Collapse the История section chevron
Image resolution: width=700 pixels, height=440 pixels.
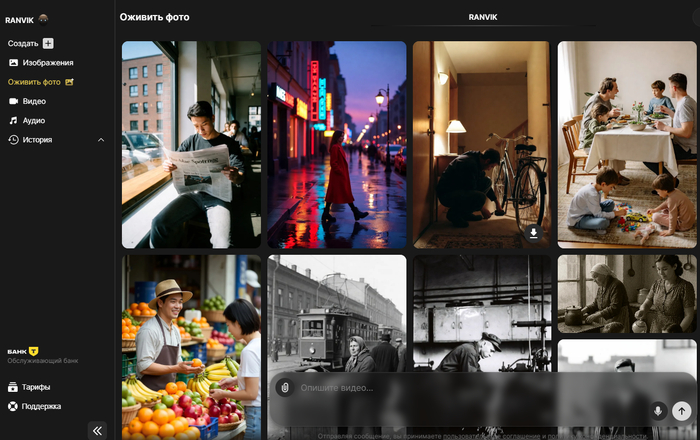pyautogui.click(x=101, y=140)
